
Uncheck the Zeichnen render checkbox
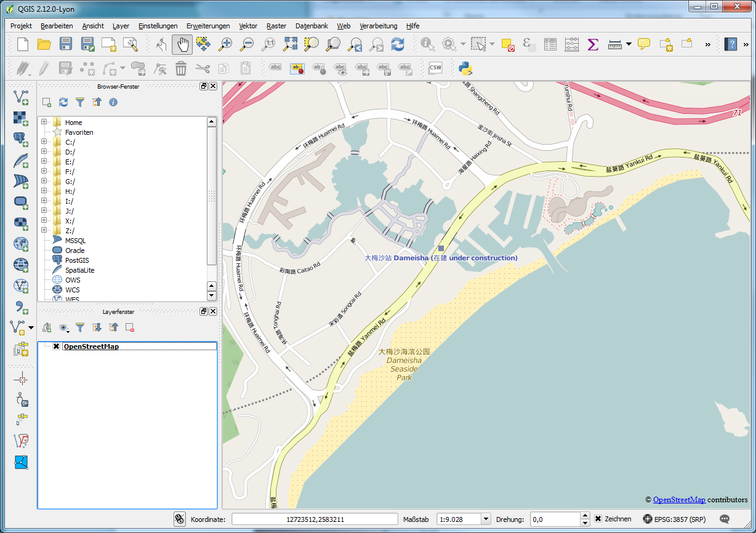598,519
